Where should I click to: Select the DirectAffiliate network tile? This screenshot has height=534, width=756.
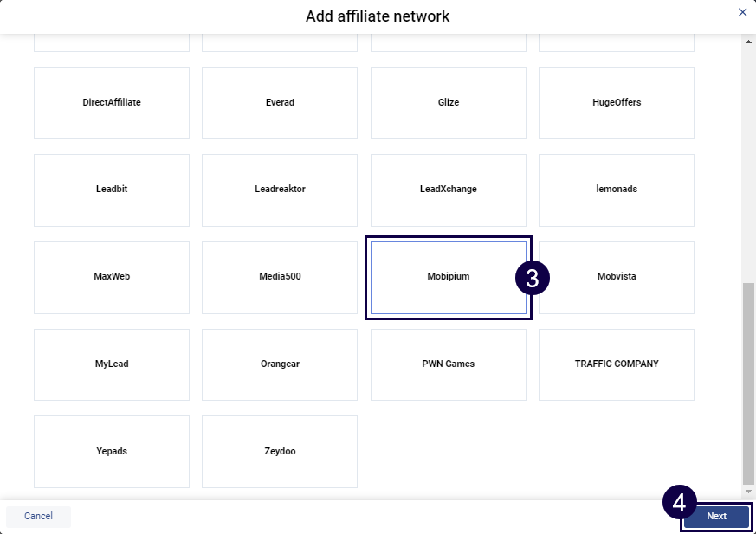point(112,103)
